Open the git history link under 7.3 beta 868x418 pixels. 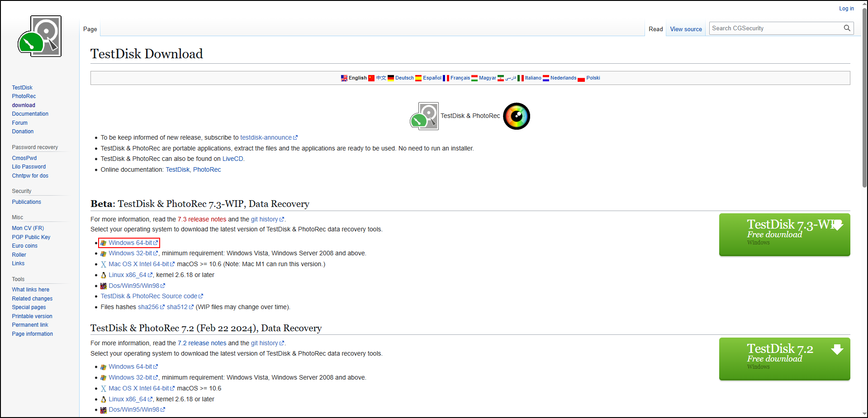point(267,219)
